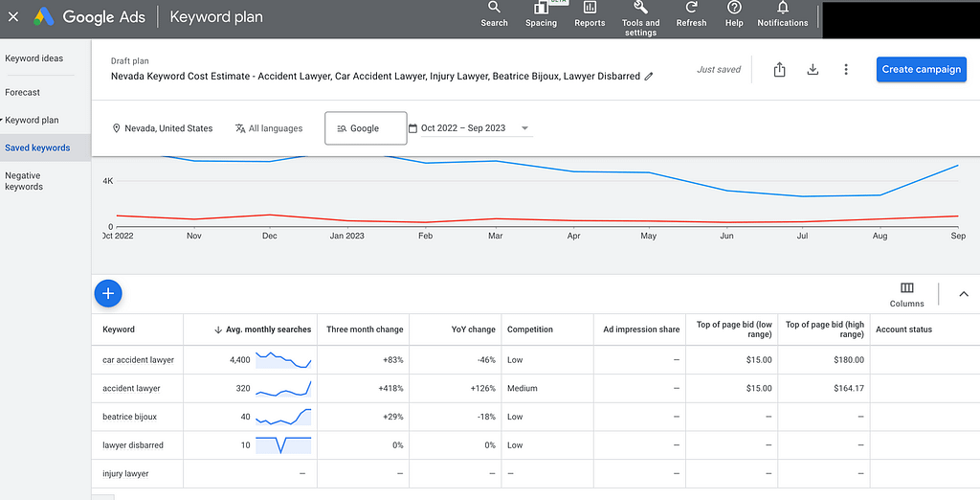Viewport: 980px width, 500px height.
Task: Open the Columns selector
Action: [x=906, y=294]
